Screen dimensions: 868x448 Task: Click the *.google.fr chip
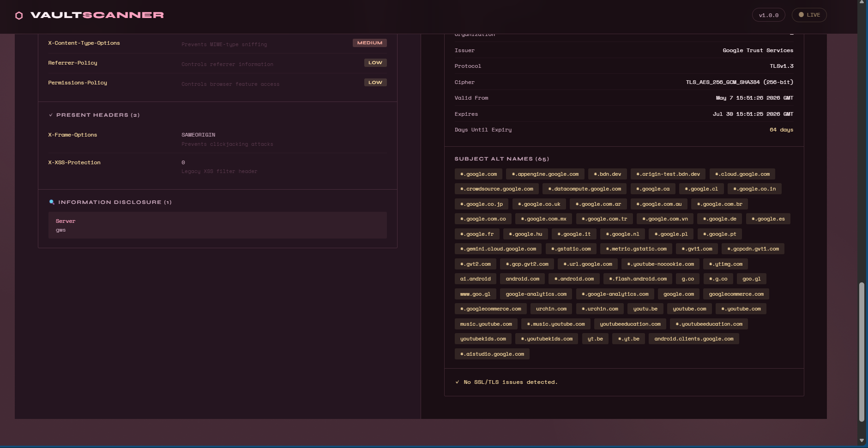[x=477, y=234]
